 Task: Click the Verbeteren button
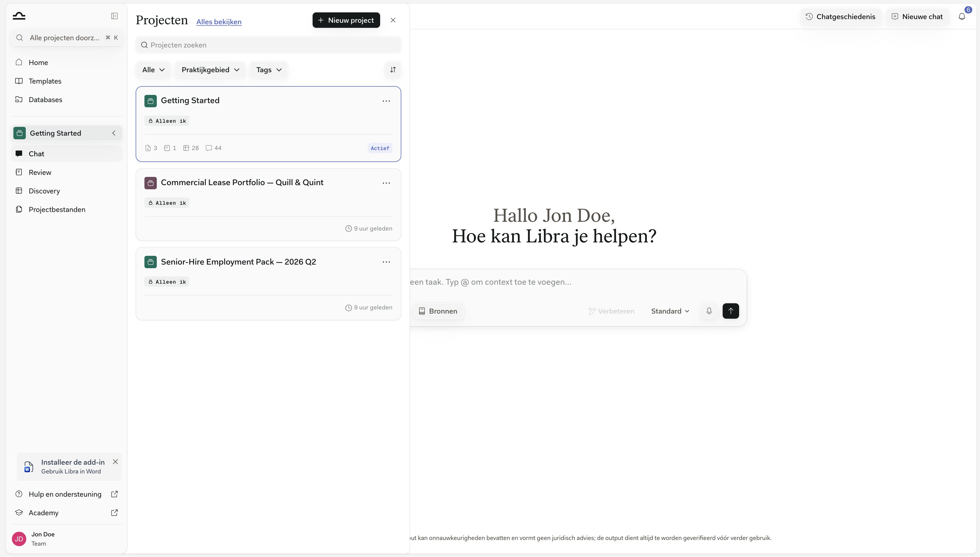click(x=611, y=311)
